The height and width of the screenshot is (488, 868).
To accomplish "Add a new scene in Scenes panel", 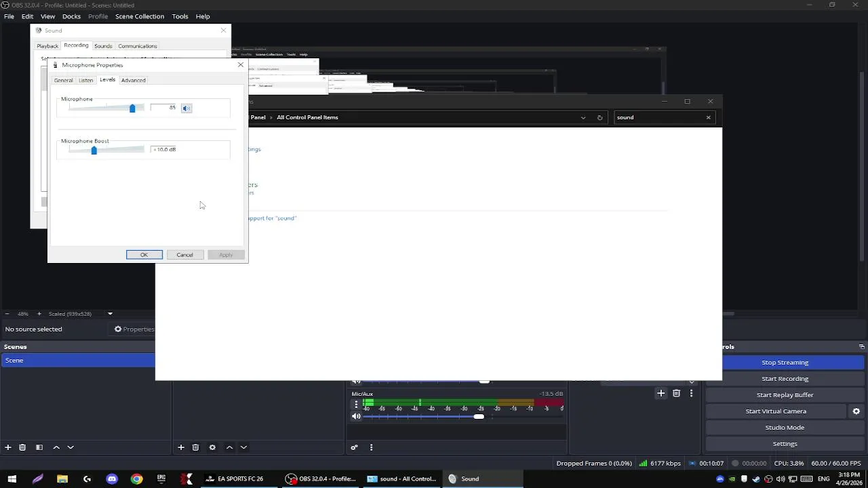I will click(8, 447).
